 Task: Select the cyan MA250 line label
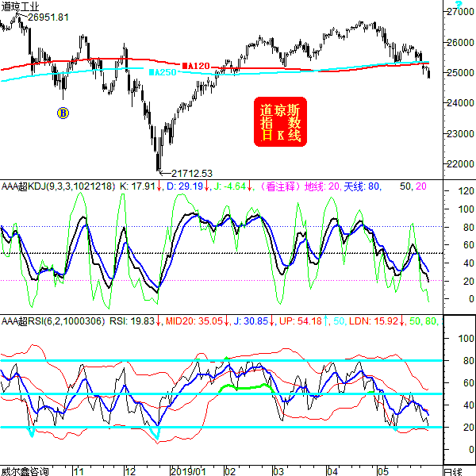point(163,72)
